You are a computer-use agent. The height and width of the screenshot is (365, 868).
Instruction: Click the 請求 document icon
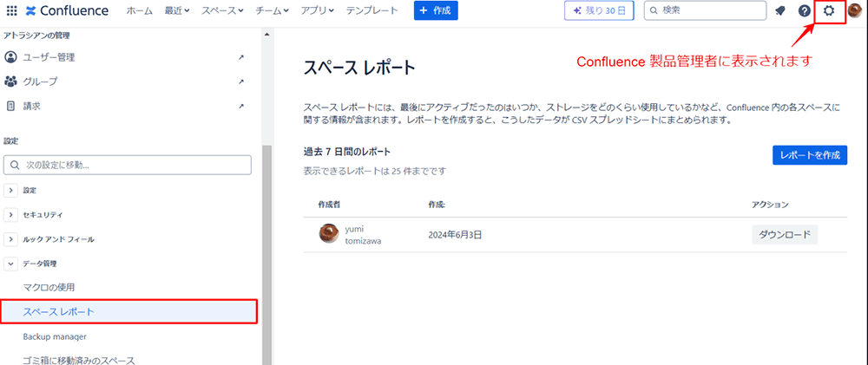tap(10, 106)
